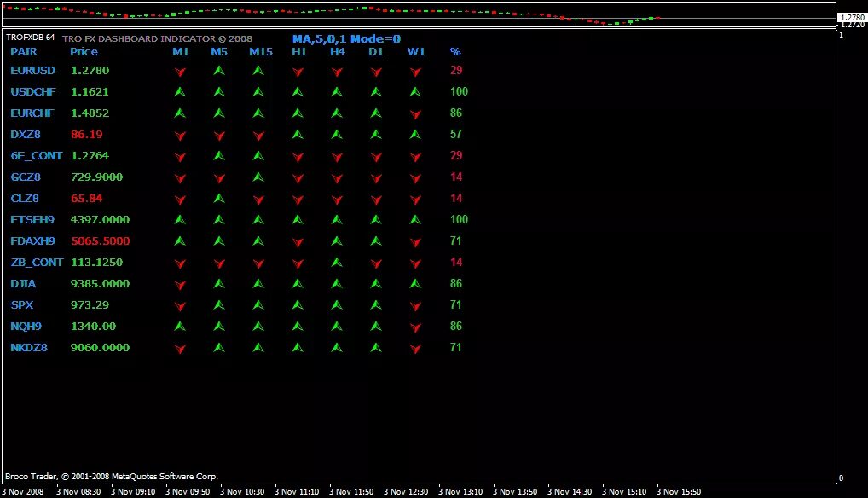Select the NKDZ8 pair name

29,348
